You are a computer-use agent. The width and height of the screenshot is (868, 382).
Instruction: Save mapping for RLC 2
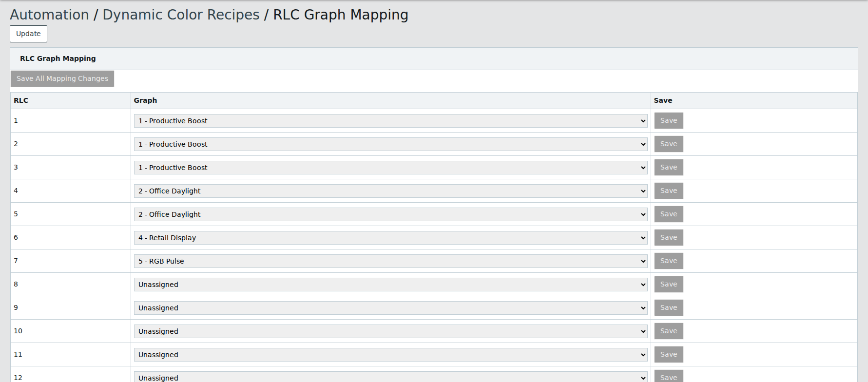669,144
